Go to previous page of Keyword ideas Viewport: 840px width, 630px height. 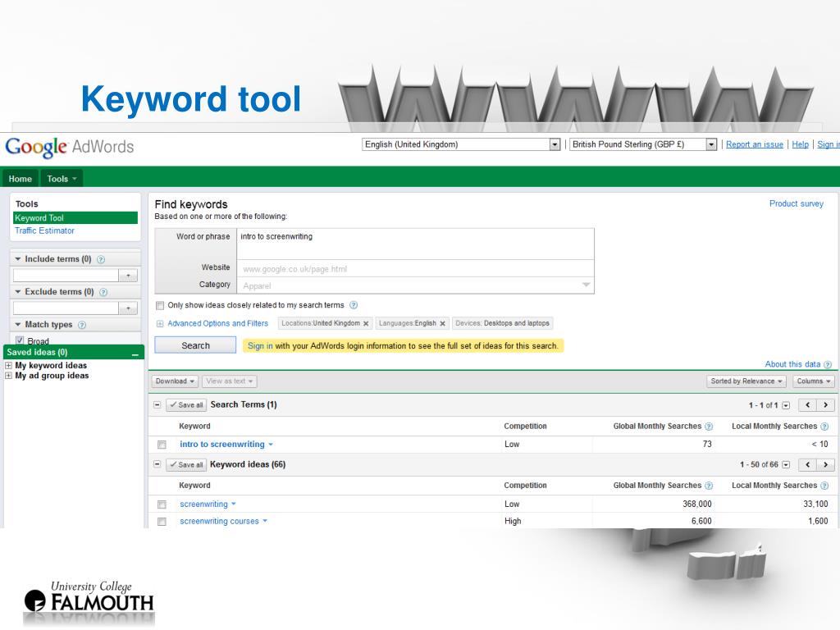pyautogui.click(x=807, y=464)
